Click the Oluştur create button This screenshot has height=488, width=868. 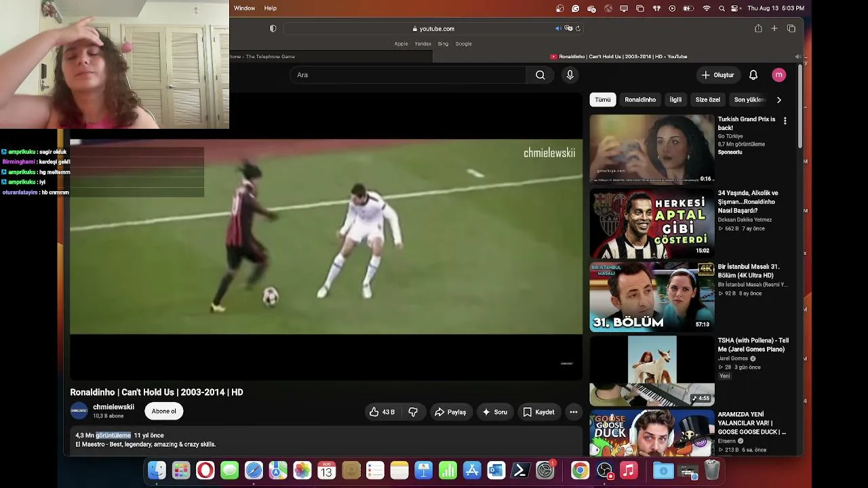pyautogui.click(x=718, y=75)
